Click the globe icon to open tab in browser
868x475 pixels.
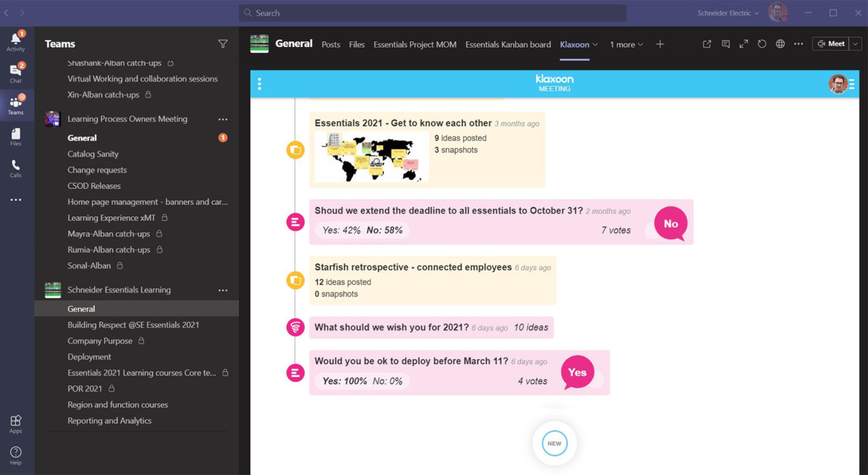click(780, 43)
